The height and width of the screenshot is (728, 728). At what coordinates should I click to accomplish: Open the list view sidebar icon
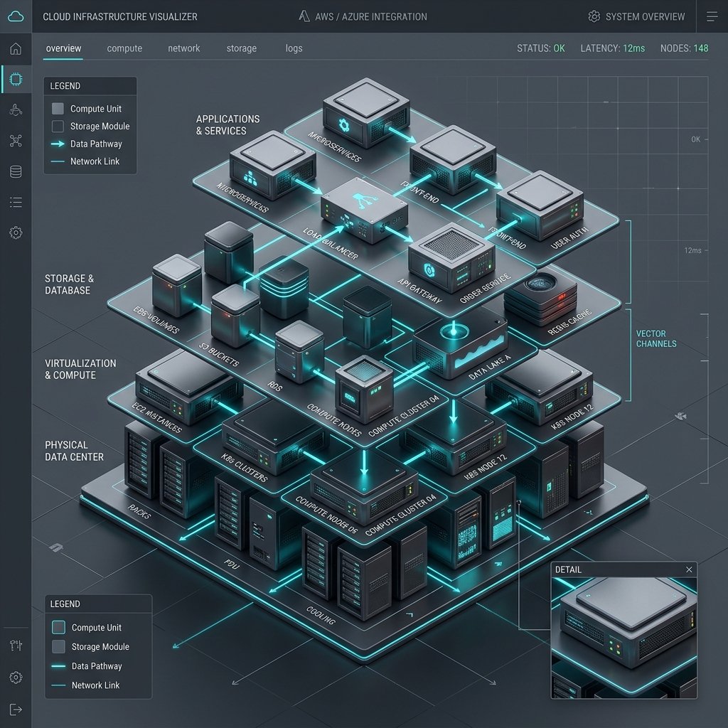click(x=16, y=202)
